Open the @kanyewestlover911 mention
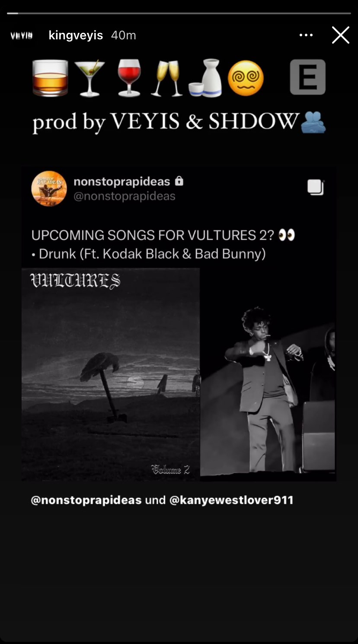Screen dimensions: 358x644 (231, 500)
